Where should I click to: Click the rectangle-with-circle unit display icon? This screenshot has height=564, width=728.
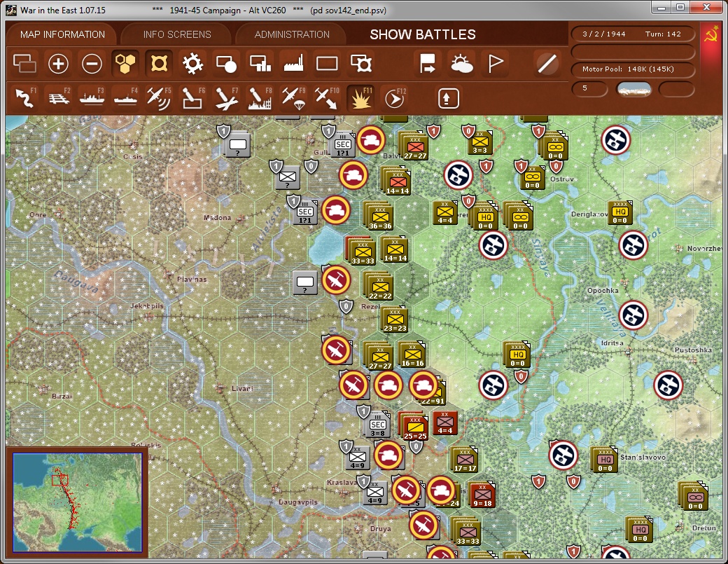coord(227,64)
